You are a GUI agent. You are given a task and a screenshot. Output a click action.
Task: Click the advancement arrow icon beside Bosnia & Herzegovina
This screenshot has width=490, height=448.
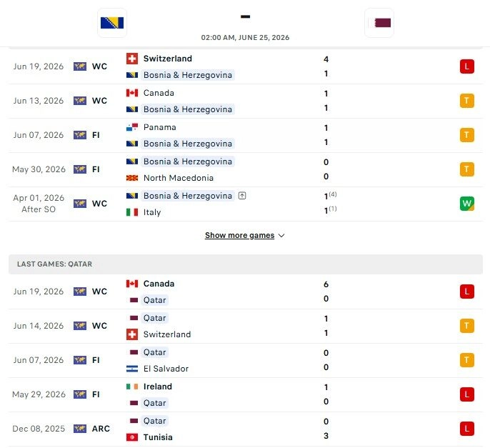click(x=242, y=196)
